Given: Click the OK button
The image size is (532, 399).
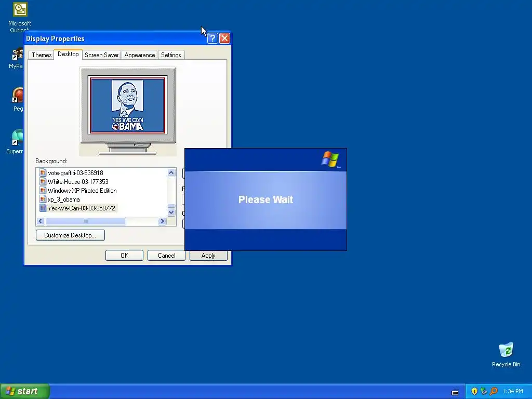Looking at the screenshot, I should click(124, 256).
